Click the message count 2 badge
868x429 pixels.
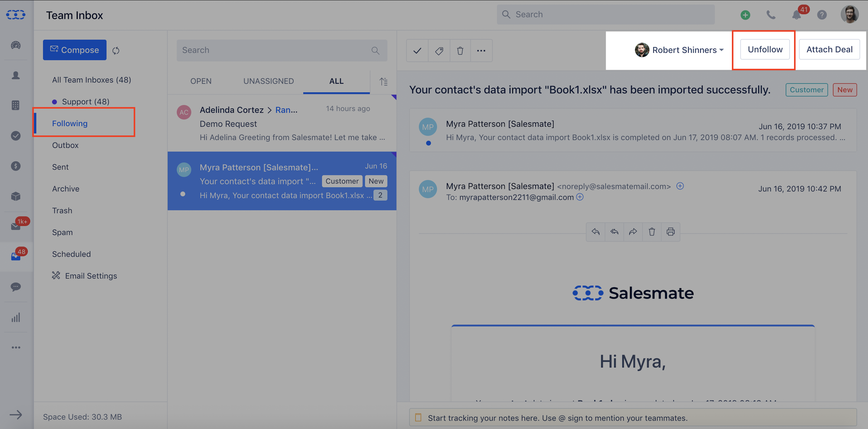(x=380, y=195)
